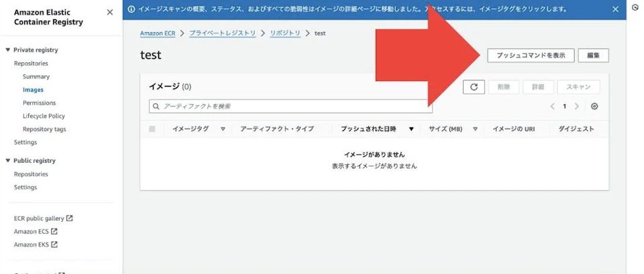Dismiss the blue info banner

(615, 9)
